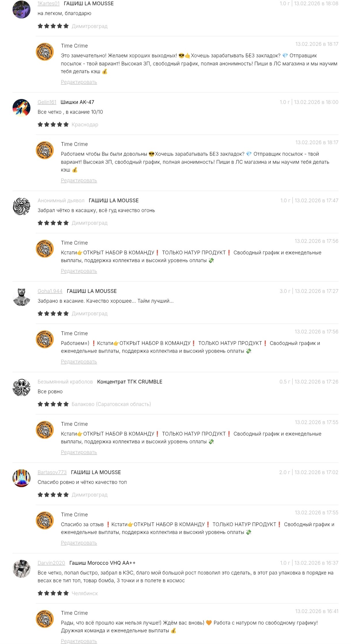This screenshot has height=644, width=351.
Task: Click Gelin161's rocket avatar
Action: pyautogui.click(x=22, y=108)
